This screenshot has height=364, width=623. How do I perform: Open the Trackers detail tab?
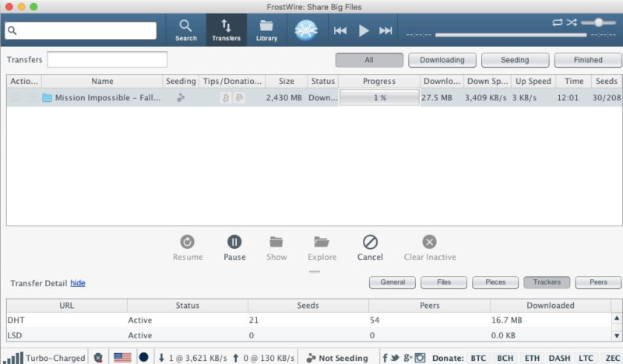coord(547,282)
